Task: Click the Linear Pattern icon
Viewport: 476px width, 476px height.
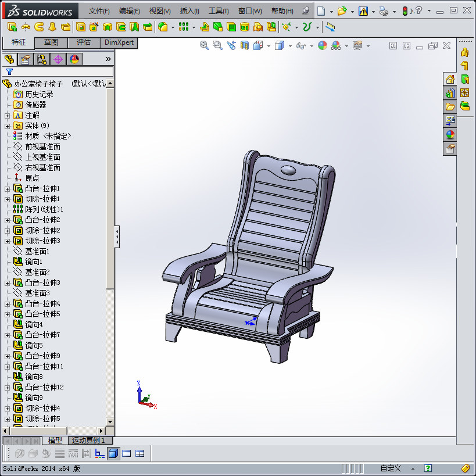Action: (x=184, y=27)
